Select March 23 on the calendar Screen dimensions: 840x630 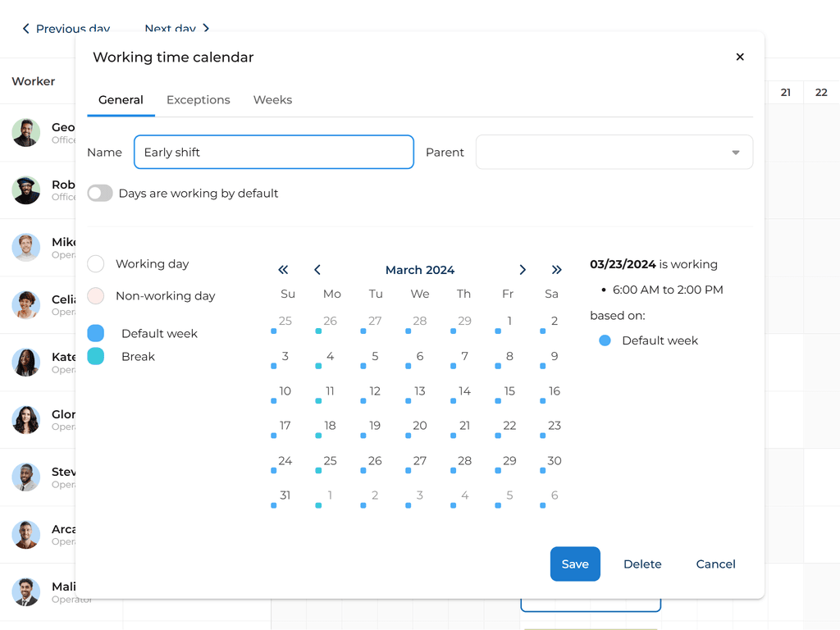pos(553,425)
